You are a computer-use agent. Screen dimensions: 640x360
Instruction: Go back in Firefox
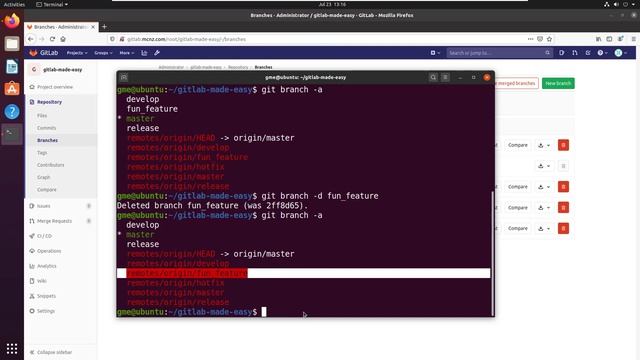pos(31,39)
